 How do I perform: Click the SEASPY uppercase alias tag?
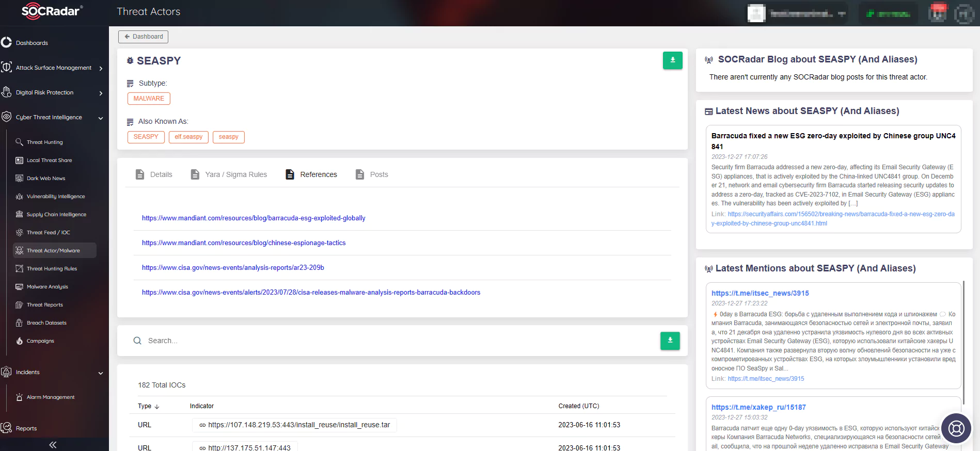146,137
